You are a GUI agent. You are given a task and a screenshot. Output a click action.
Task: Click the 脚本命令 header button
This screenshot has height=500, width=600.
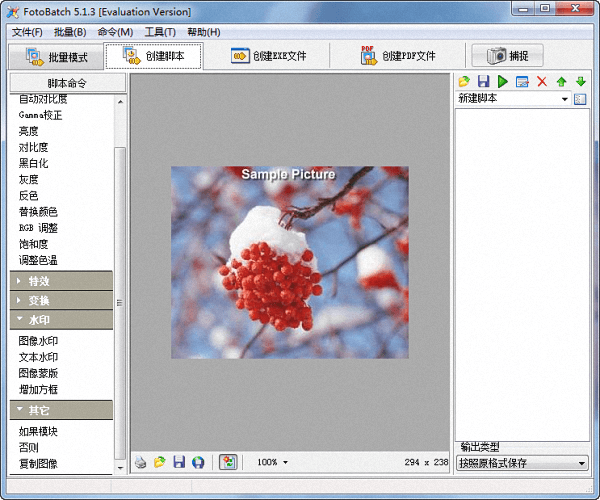pyautogui.click(x=67, y=83)
